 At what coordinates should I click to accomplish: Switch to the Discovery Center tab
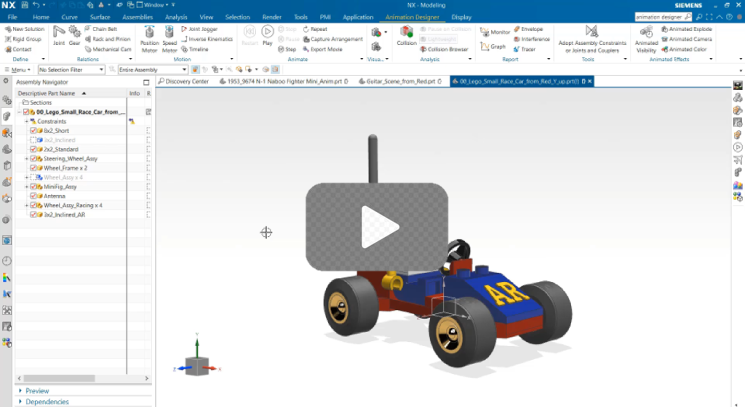coord(188,81)
